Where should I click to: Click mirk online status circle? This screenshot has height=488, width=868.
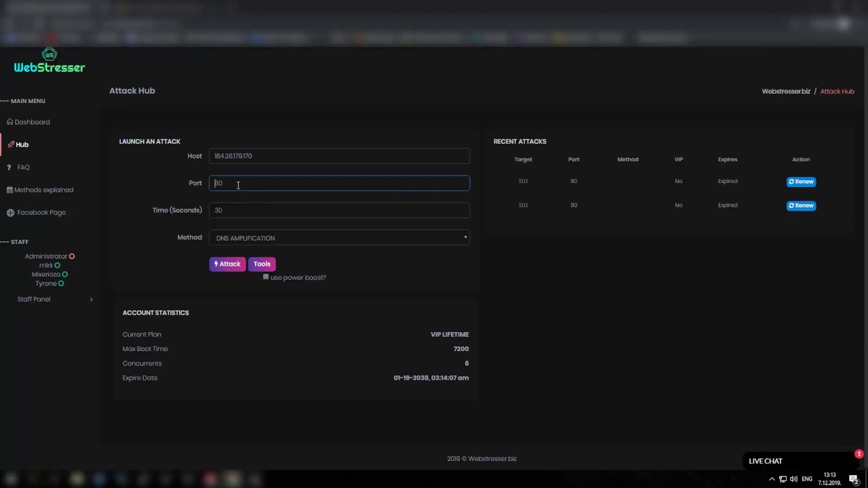tap(57, 266)
